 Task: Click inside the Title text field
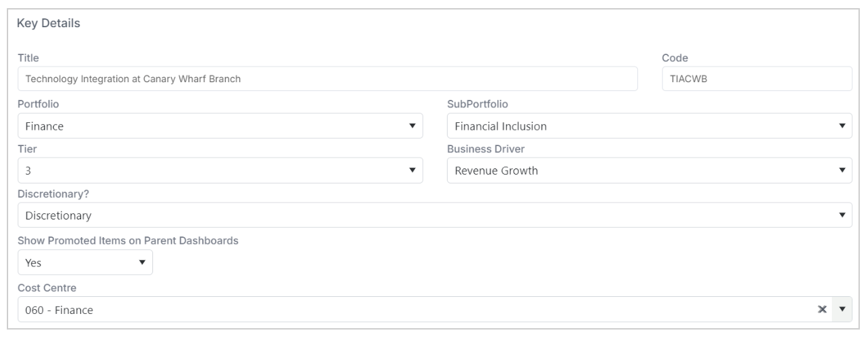coord(327,79)
